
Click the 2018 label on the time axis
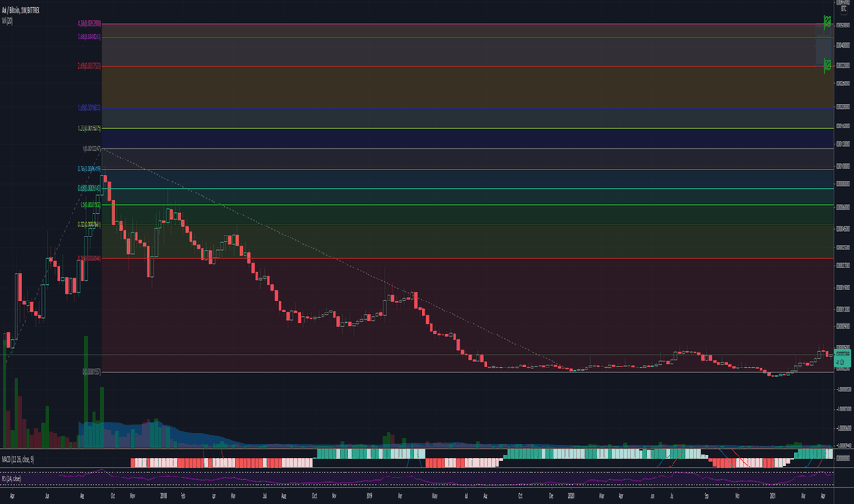[163, 496]
